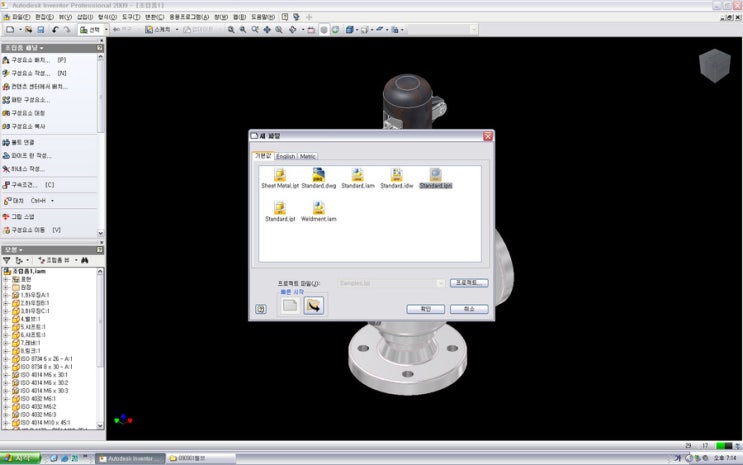Click the browser filter funnel icon
The width and height of the screenshot is (743, 465).
7,260
